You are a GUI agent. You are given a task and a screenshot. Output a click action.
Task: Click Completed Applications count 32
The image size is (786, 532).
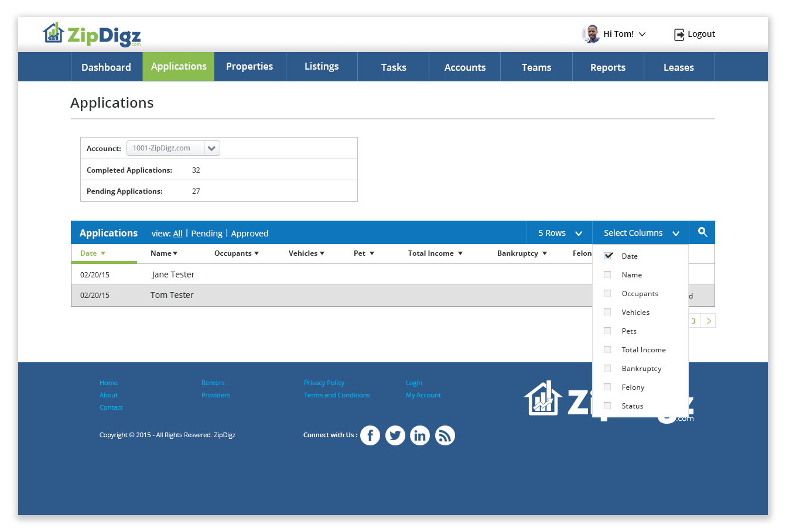[196, 170]
